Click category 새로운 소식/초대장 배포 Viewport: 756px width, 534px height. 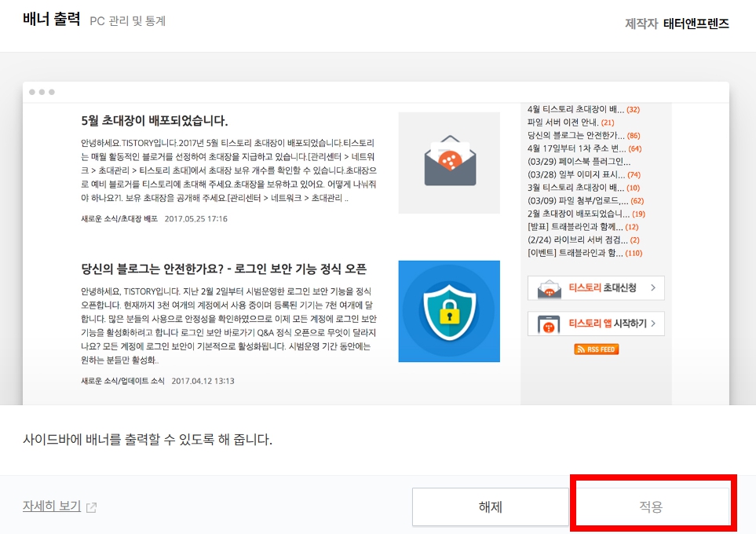pos(119,218)
